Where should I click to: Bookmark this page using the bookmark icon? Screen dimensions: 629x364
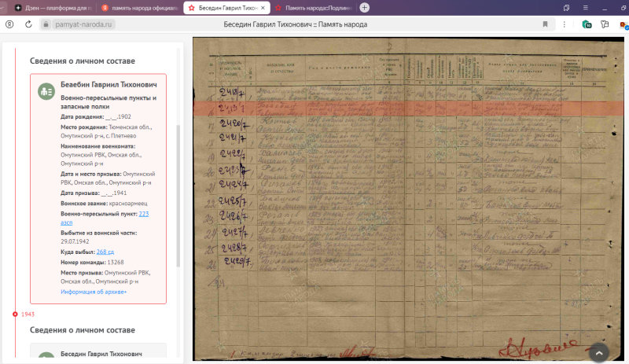546,24
